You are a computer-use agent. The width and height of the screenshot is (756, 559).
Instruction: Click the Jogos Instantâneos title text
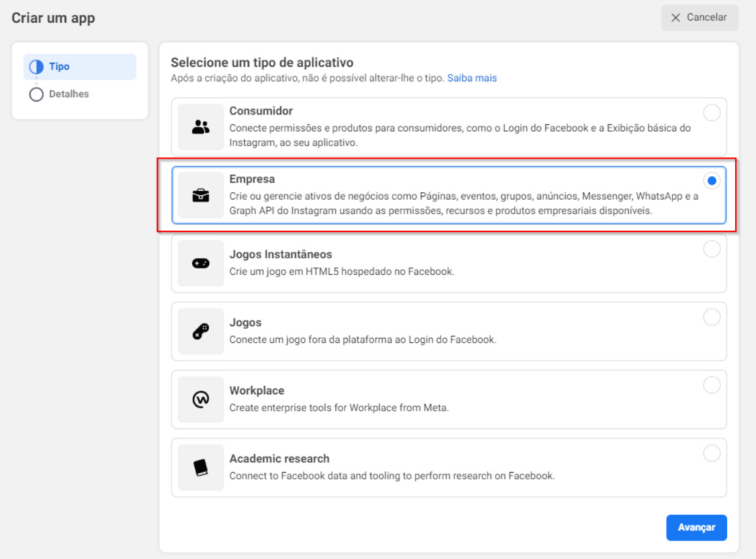click(281, 254)
